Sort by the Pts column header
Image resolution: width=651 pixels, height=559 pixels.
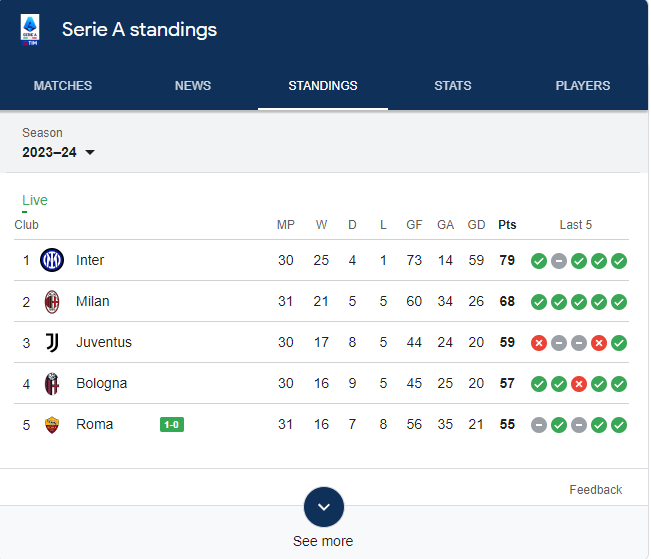click(507, 225)
